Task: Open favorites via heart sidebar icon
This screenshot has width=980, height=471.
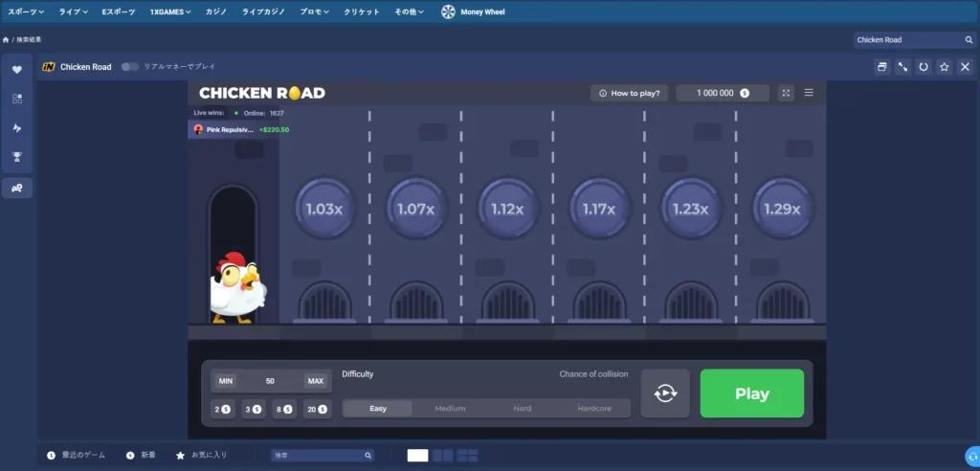Action: pyautogui.click(x=17, y=70)
